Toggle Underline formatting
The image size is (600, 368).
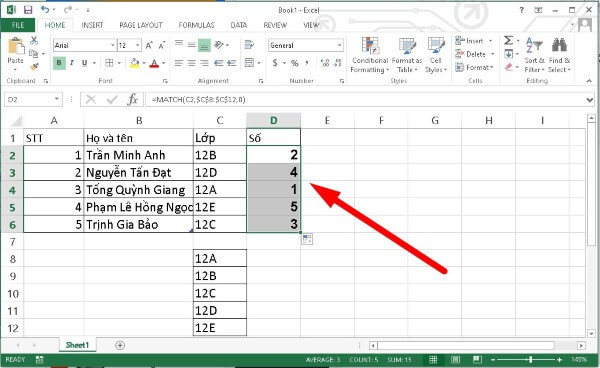tap(85, 63)
